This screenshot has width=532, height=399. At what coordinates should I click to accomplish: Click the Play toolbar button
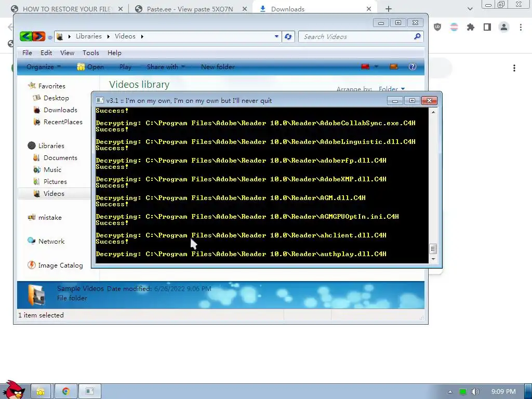125,67
